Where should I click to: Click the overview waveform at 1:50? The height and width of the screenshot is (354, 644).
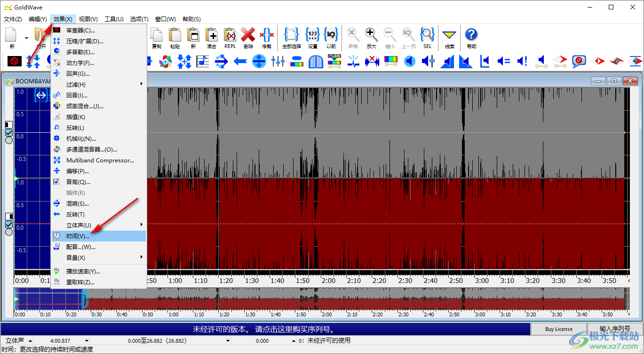coord(301,299)
